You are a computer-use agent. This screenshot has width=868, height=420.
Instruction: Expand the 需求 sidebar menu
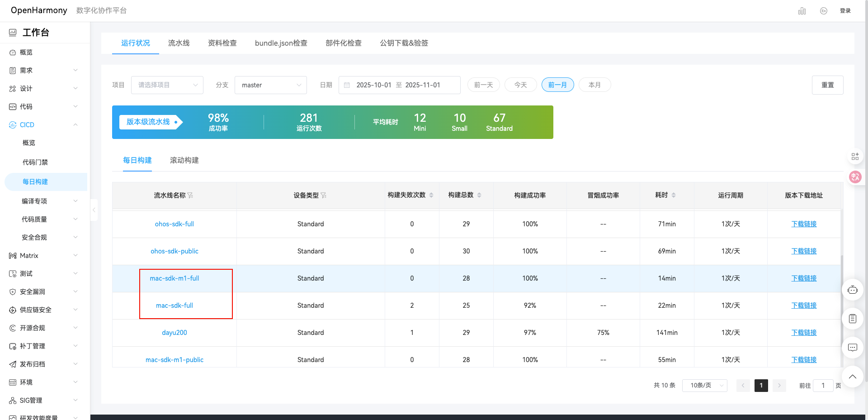(75, 70)
